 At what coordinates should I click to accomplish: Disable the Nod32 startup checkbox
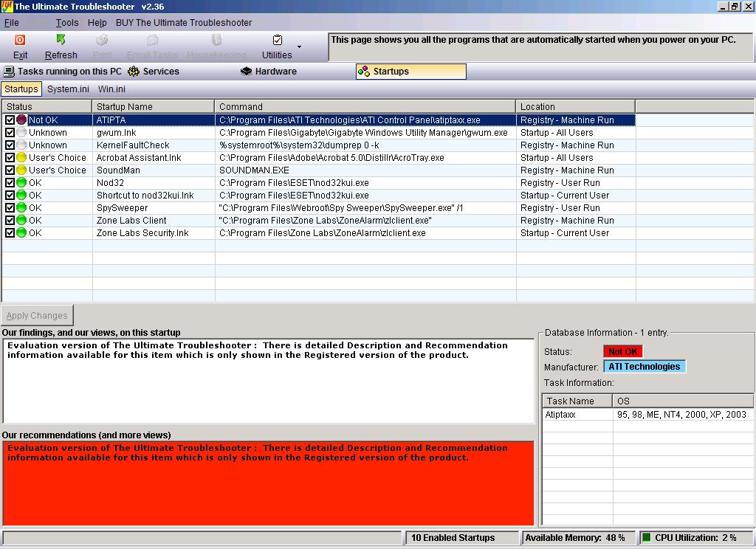[x=10, y=182]
